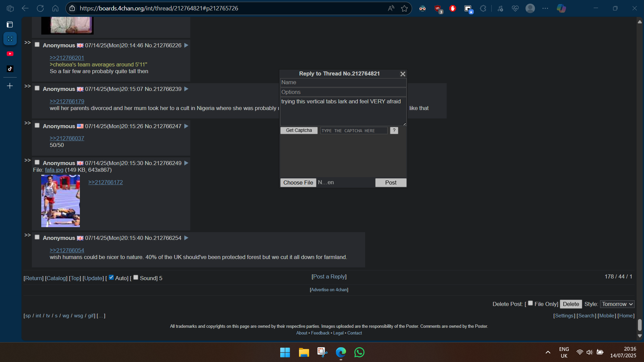Click the Options input field

coord(343,92)
